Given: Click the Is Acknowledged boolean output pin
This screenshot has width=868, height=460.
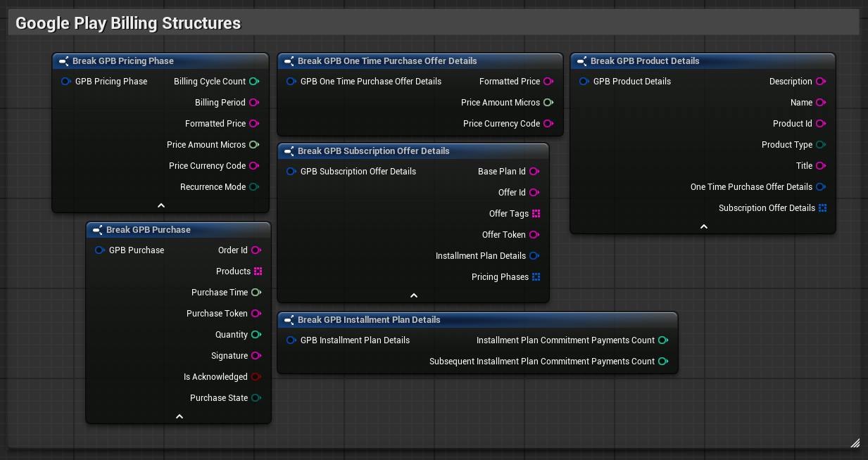Looking at the screenshot, I should tap(256, 377).
